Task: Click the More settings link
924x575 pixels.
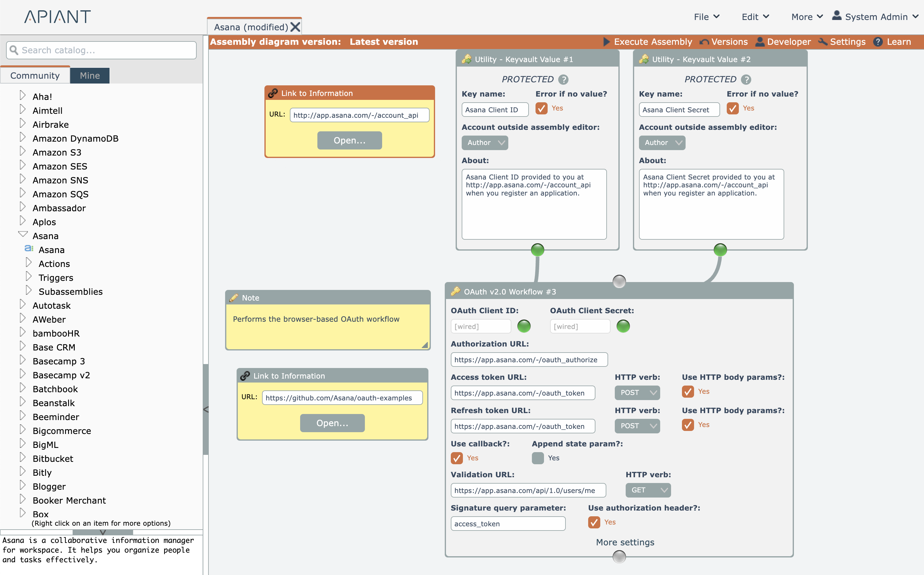Action: [x=625, y=542]
